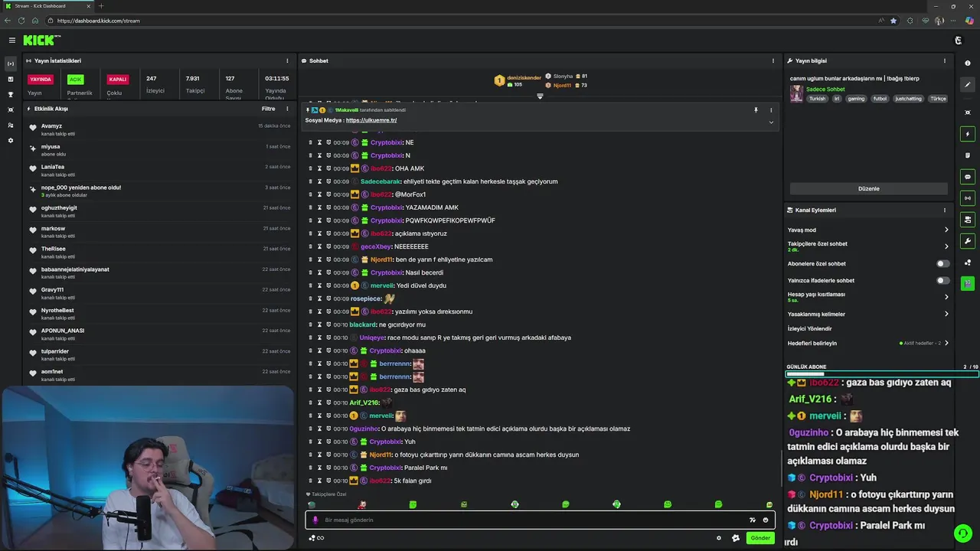Open the trophy achievements icon in left sidebar

[x=11, y=94]
